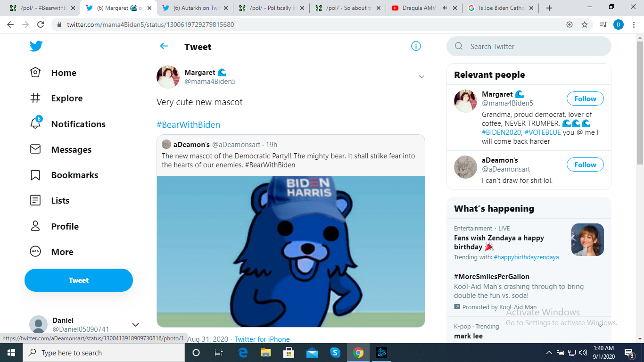Viewport: 644px width, 362px height.
Task: Open aDeamon's quoted tweet author name
Action: point(191,144)
